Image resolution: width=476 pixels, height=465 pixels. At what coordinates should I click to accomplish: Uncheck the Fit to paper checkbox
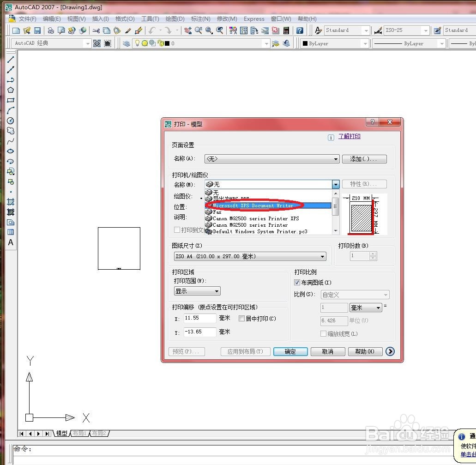coord(297,283)
